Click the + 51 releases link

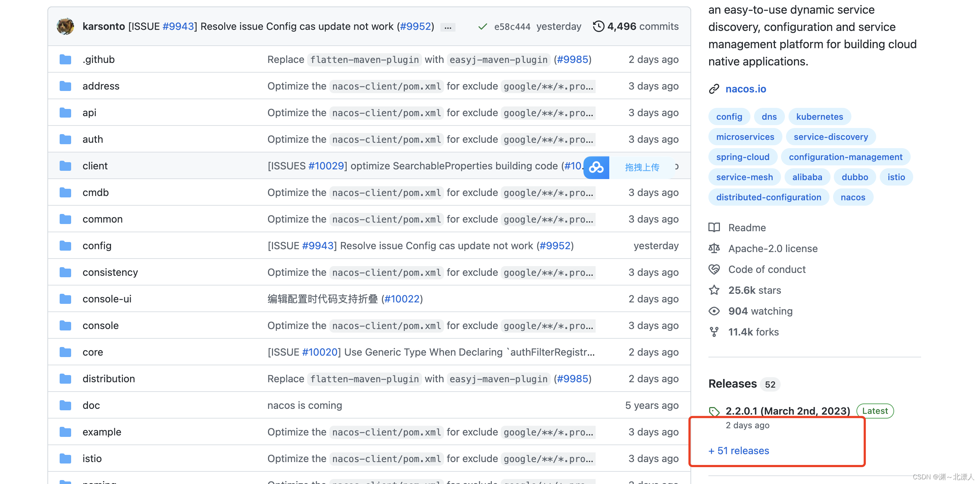coord(739,451)
